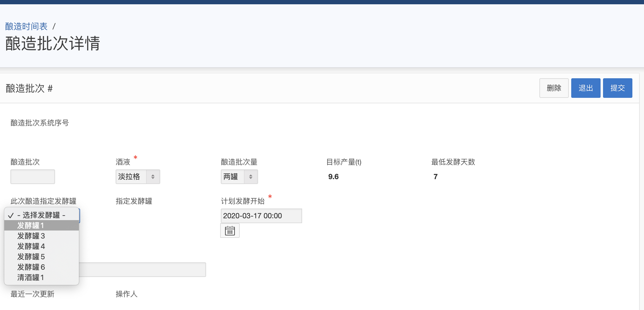The width and height of the screenshot is (644, 310).
Task: Open the 酿造时间表 breadcrumb link
Action: click(26, 27)
